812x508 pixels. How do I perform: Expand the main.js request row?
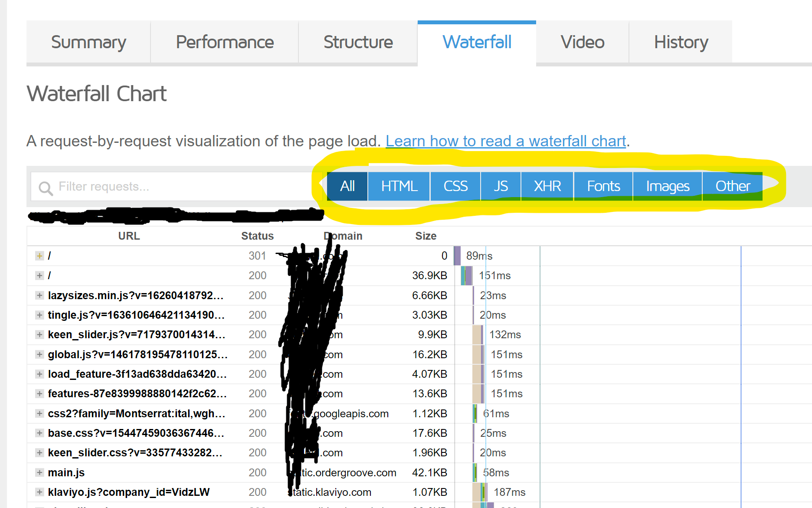39,472
